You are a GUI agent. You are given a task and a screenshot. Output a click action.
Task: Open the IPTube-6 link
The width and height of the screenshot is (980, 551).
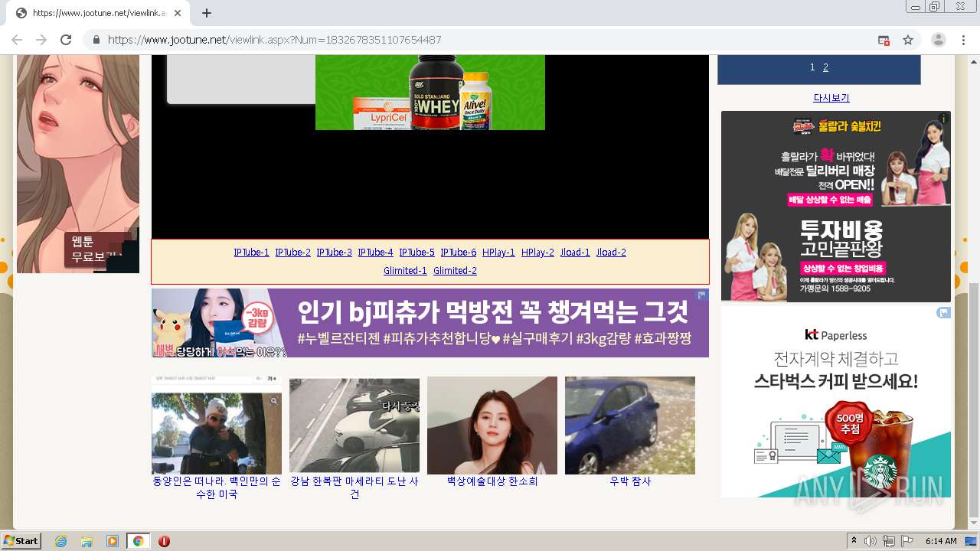(x=458, y=253)
